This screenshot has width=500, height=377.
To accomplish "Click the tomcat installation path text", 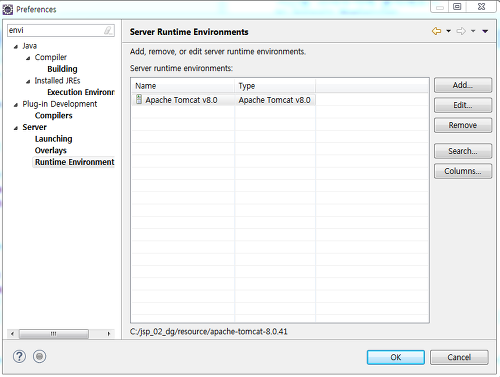I will [209, 332].
